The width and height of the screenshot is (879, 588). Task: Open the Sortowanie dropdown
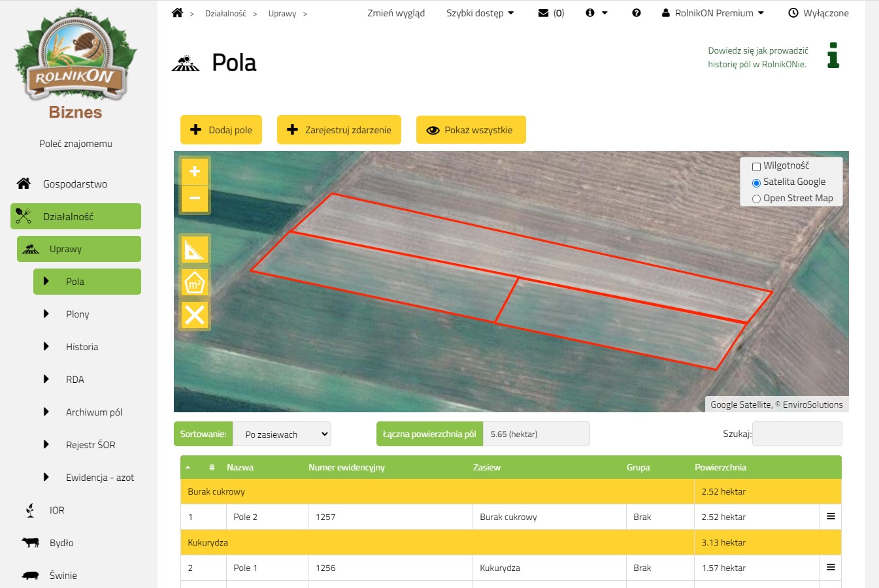[x=282, y=434]
